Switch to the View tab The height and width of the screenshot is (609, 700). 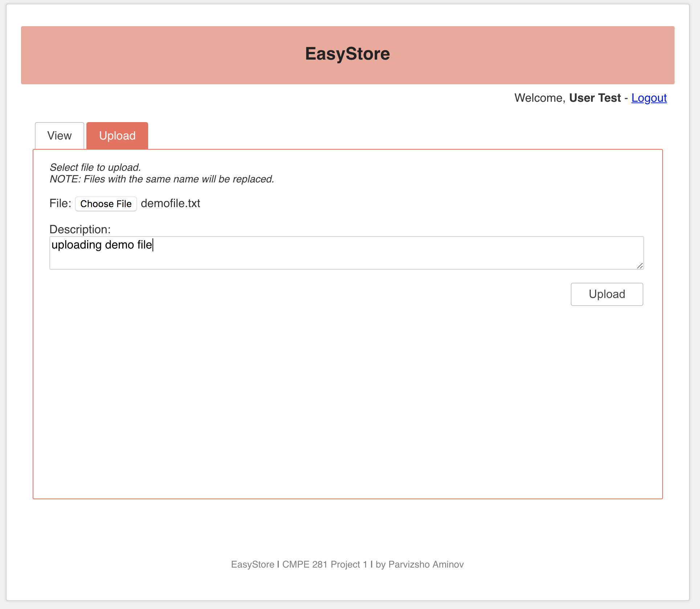pos(60,136)
